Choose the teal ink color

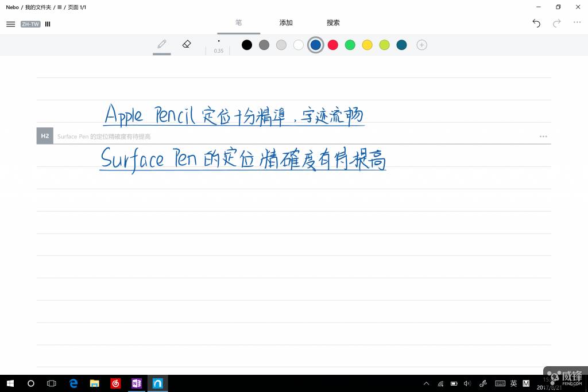[x=401, y=45]
